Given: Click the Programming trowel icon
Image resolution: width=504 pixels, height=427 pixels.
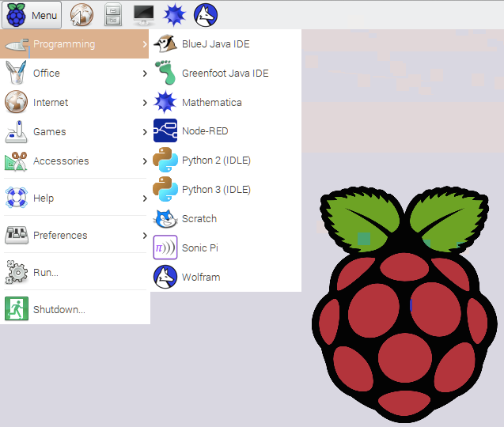Looking at the screenshot, I should pos(17,45).
